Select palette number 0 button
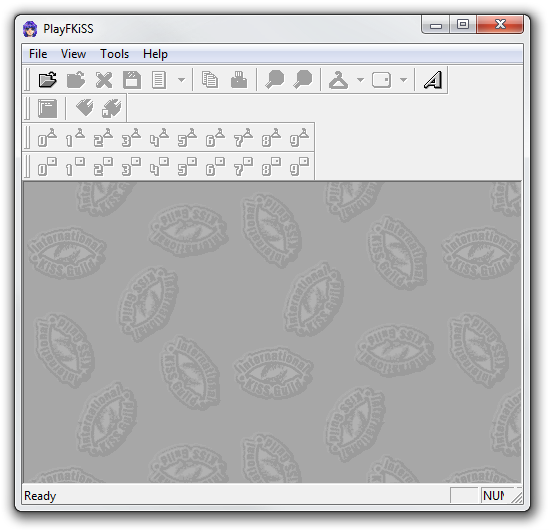This screenshot has height=530, width=549. 47,167
